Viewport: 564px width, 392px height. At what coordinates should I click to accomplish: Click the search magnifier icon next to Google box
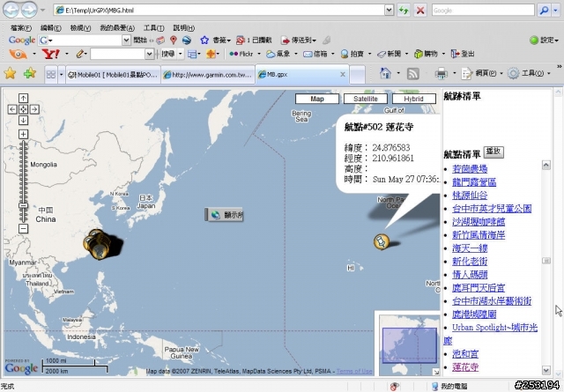tap(544, 10)
